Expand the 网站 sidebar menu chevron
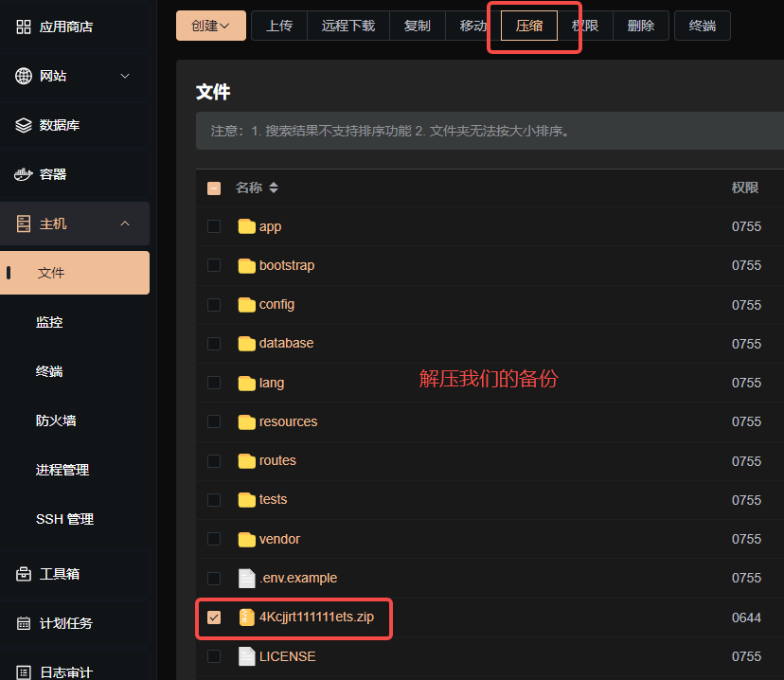This screenshot has height=680, width=784. pyautogui.click(x=125, y=76)
